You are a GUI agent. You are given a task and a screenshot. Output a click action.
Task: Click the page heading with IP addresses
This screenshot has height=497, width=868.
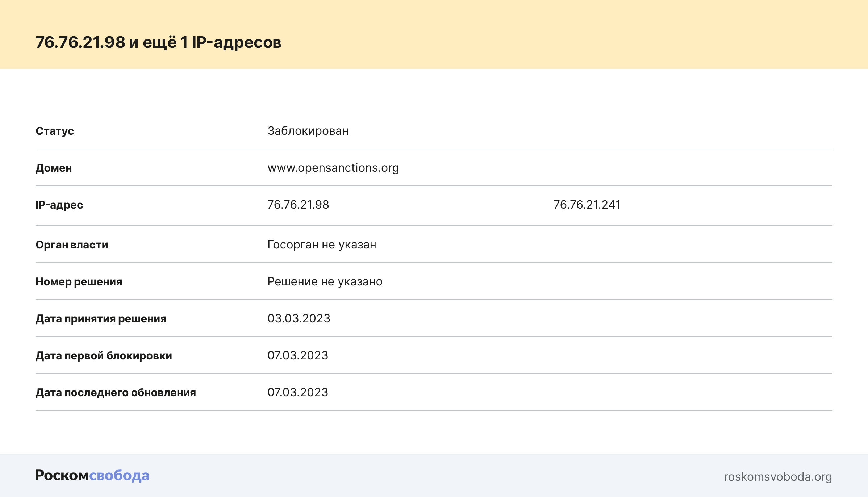158,42
